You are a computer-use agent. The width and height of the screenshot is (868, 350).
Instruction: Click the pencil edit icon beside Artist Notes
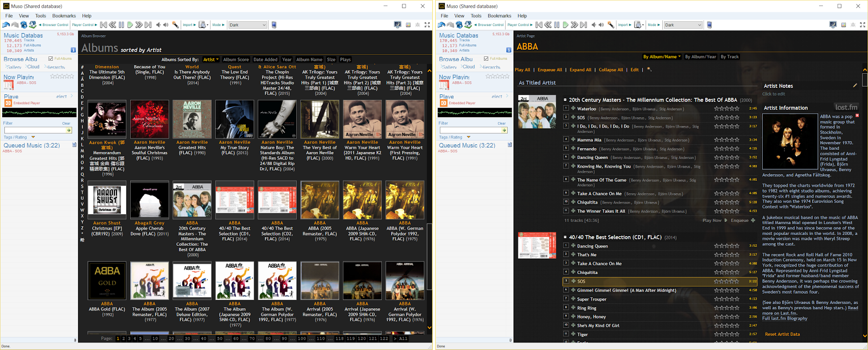(855, 85)
